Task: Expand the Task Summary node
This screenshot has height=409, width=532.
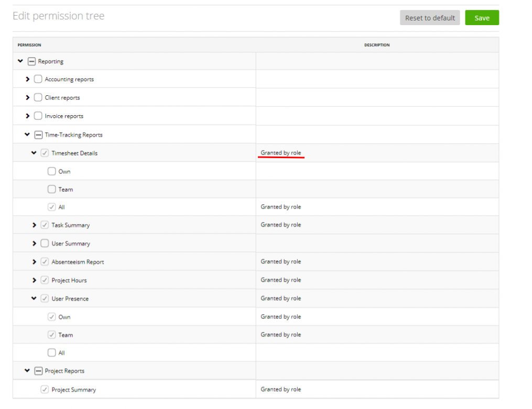Action: 34,225
